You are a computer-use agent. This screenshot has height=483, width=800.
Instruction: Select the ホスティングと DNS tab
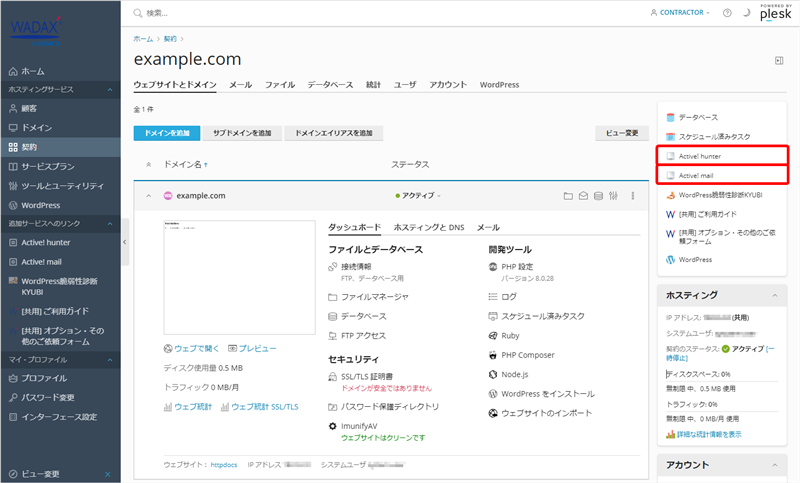point(429,227)
